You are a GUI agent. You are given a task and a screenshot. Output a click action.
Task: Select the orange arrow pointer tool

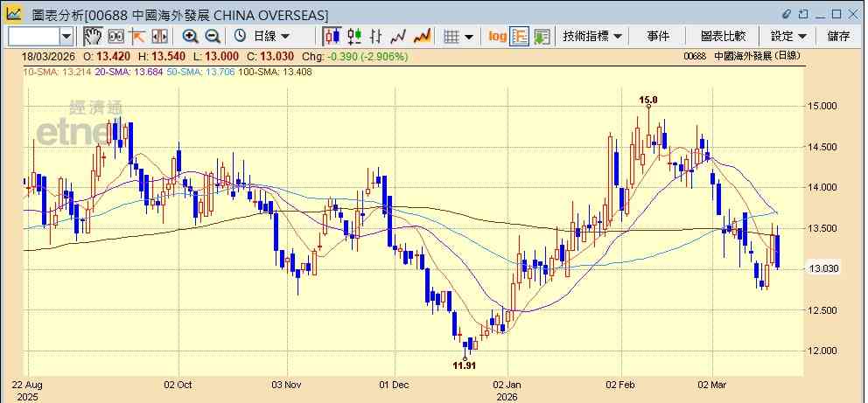click(136, 37)
